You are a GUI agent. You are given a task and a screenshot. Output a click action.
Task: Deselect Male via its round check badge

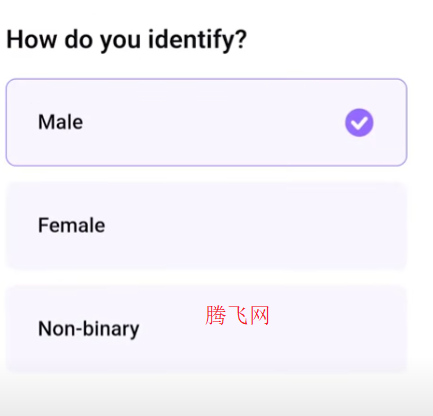359,123
